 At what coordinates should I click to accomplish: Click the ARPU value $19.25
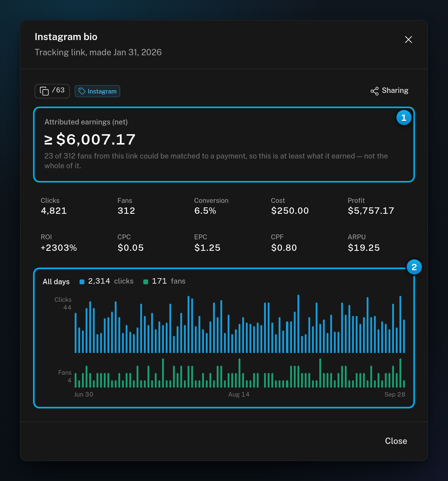[364, 248]
